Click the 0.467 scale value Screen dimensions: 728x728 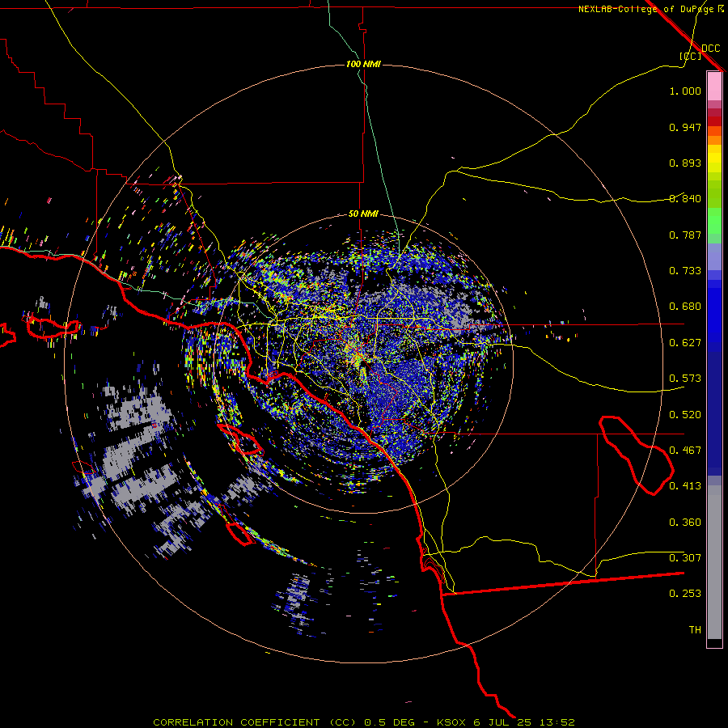(685, 451)
